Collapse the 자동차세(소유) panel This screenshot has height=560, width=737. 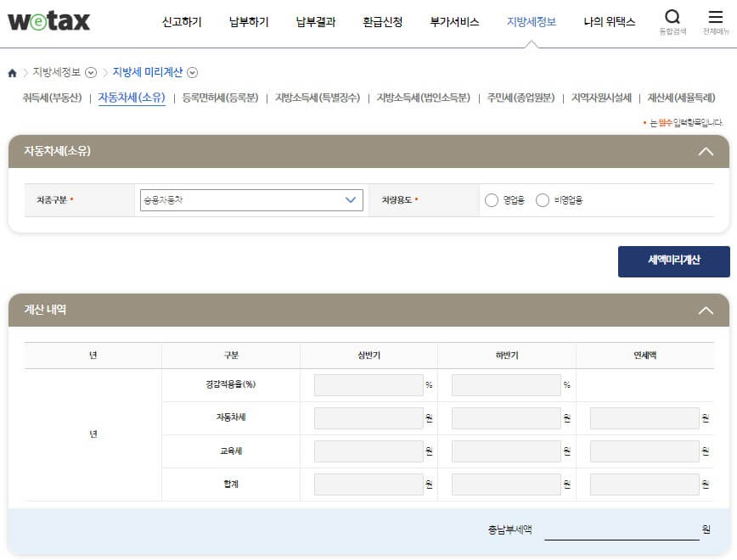(x=705, y=151)
